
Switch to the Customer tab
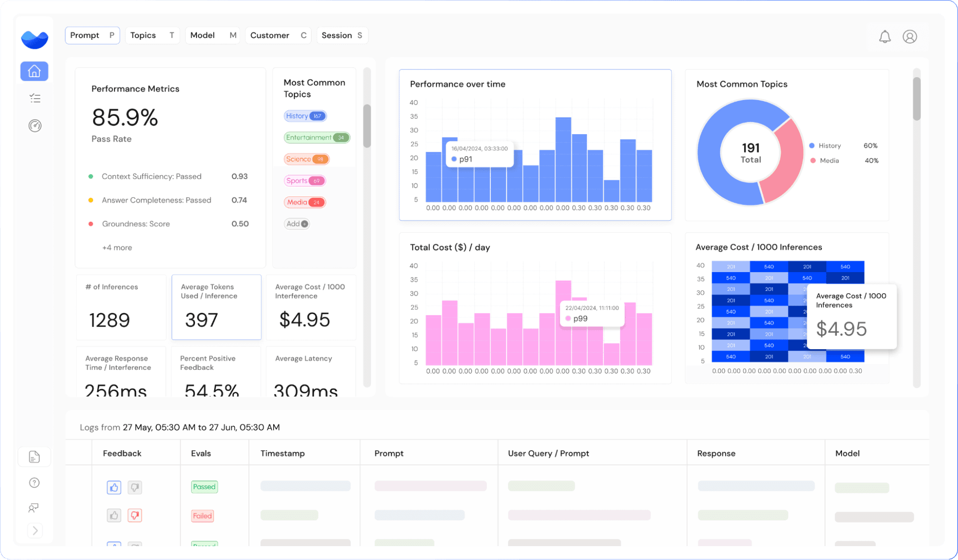click(278, 35)
